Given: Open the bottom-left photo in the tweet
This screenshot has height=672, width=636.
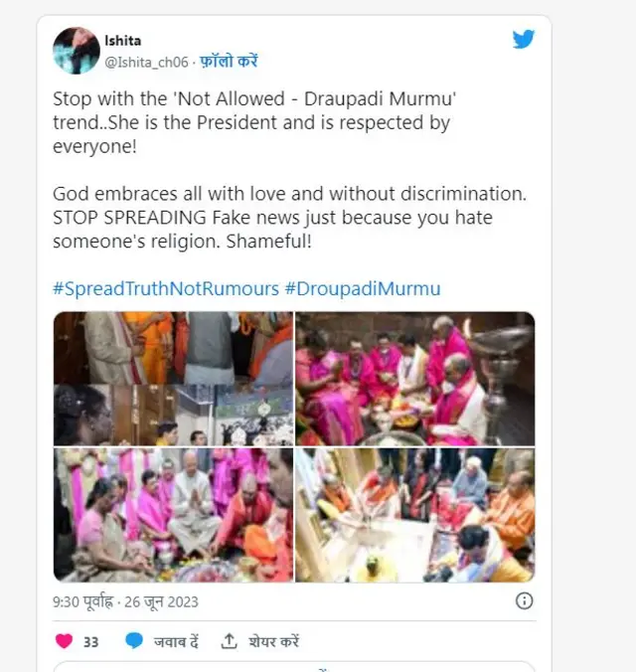Looking at the screenshot, I should pos(172,514).
